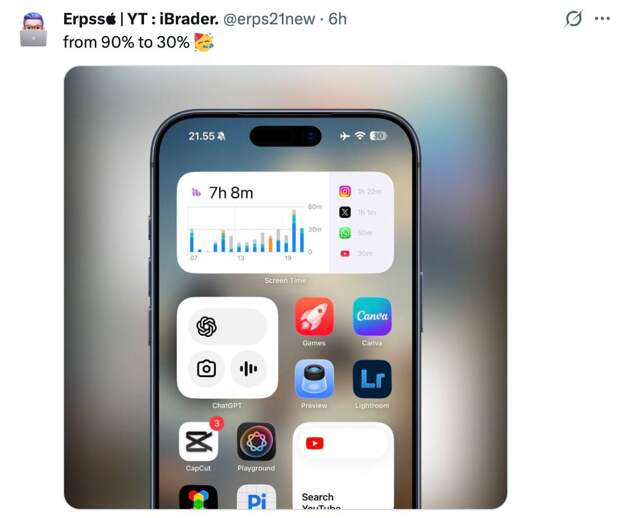Screen dimensions: 620x518
Task: Open the CapCut app with badge
Action: (x=198, y=441)
